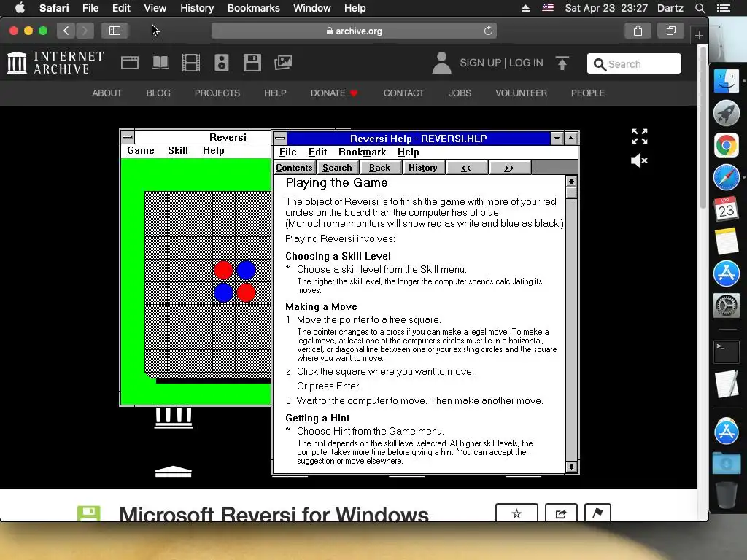
Task: Click Safari's share button
Action: (638, 31)
